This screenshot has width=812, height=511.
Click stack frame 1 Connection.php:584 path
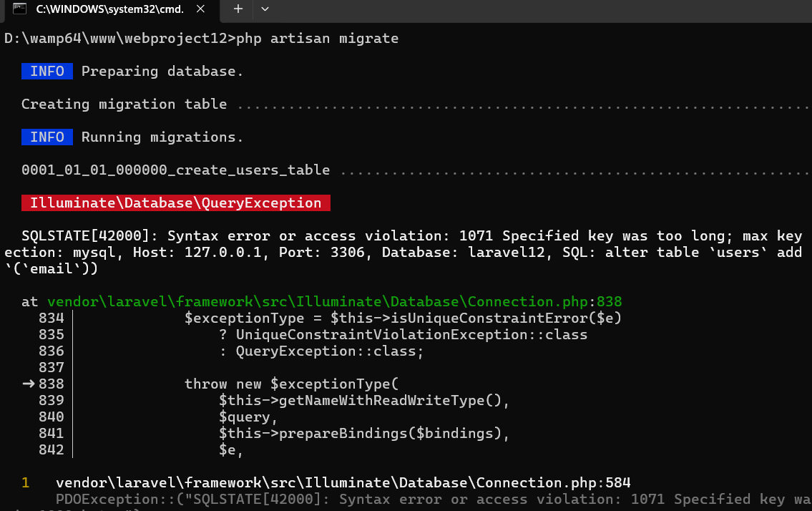coord(343,482)
